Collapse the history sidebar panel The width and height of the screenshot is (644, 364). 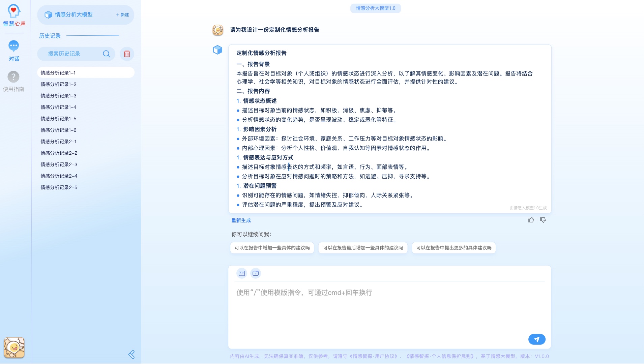(131, 355)
